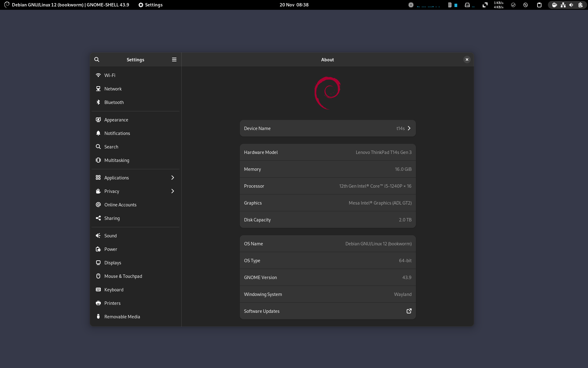Viewport: 588px width, 368px height.
Task: Click the Online Accounts settings link
Action: coord(120,204)
